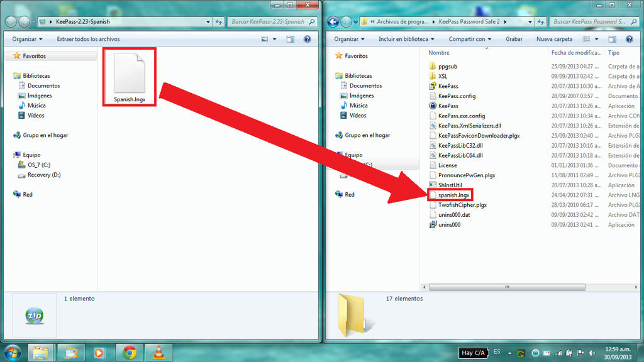
Task: Open Compartir con dropdown
Action: [470, 39]
